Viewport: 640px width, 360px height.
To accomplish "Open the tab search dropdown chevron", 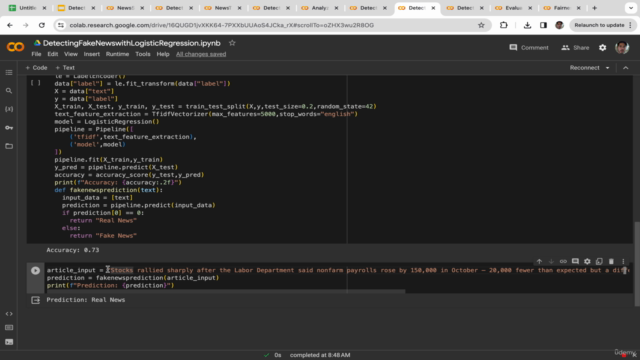I will (631, 8).
